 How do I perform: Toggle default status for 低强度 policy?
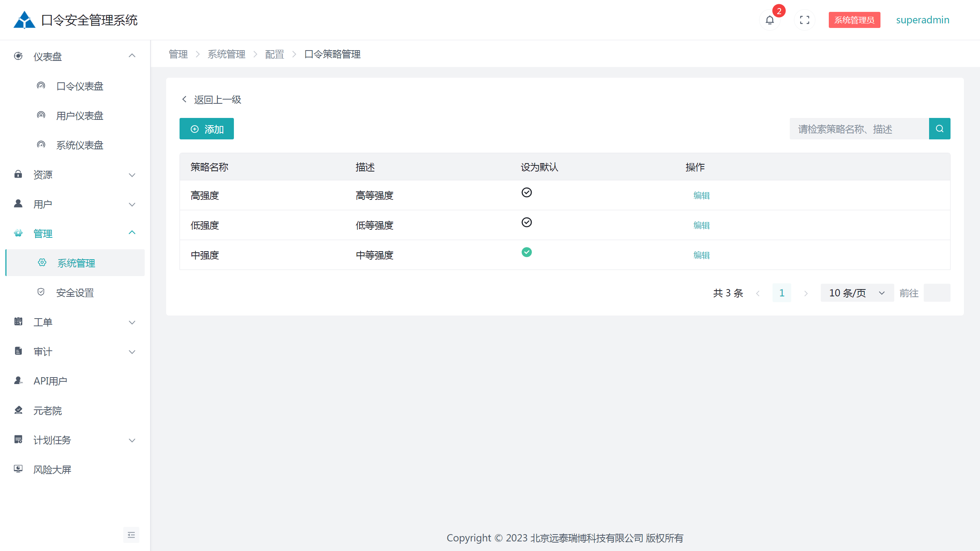tap(527, 222)
